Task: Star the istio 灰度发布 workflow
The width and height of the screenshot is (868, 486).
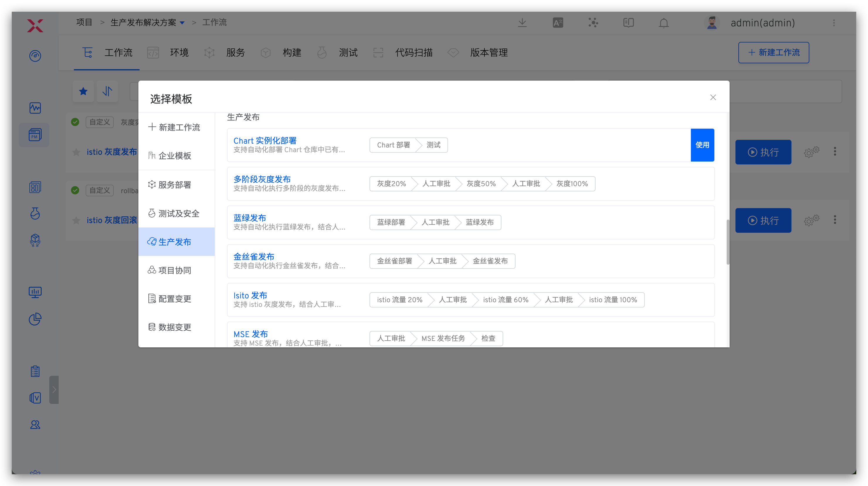Action: (76, 152)
